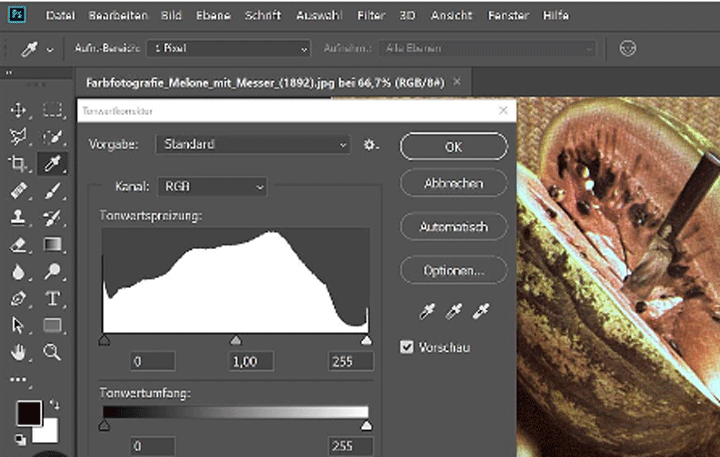
Task: Open the Bearbeiten menu
Action: 118,16
